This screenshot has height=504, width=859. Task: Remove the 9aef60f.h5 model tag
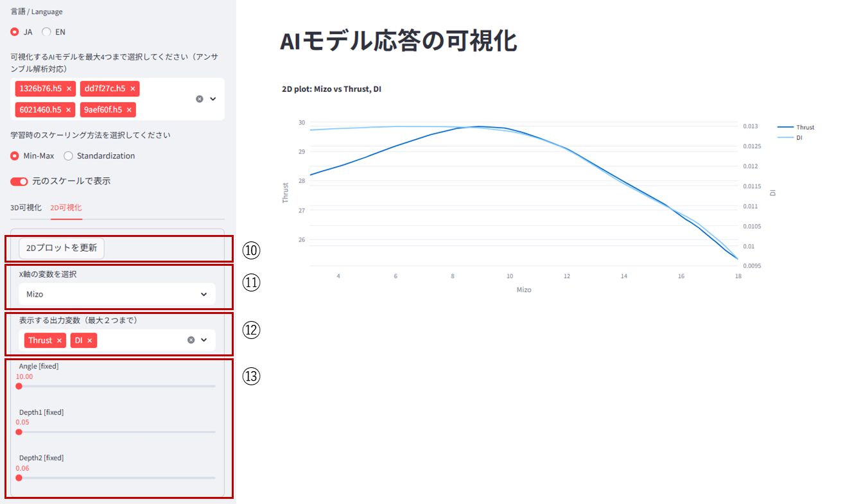click(129, 110)
